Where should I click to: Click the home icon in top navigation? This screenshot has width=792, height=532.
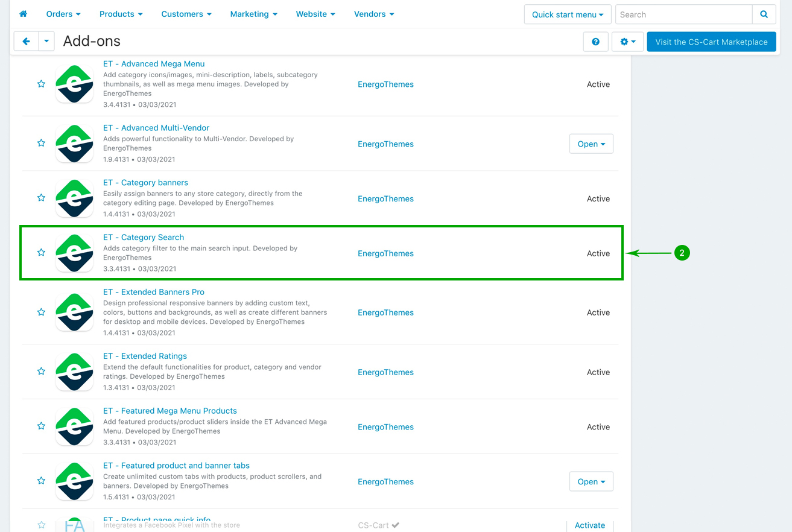[23, 14]
